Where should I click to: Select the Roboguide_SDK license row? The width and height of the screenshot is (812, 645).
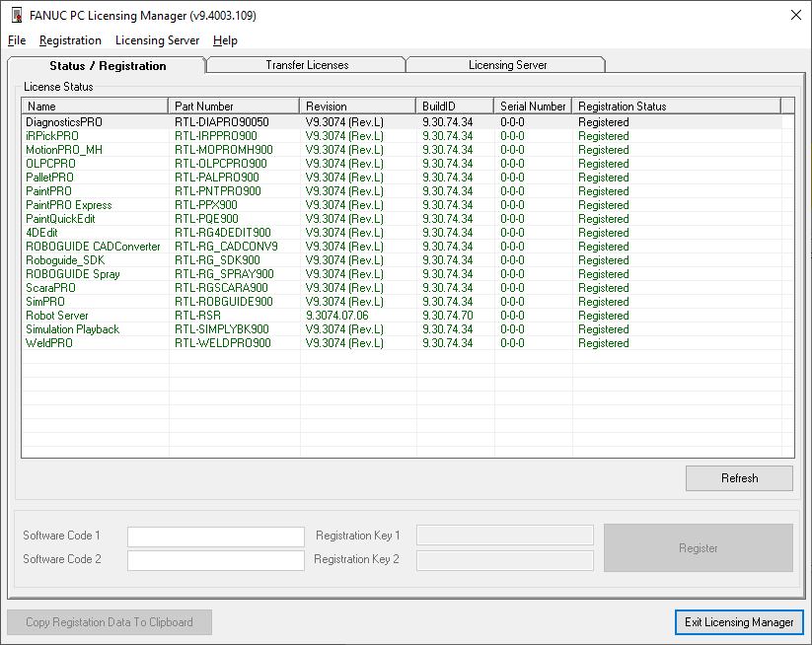402,260
